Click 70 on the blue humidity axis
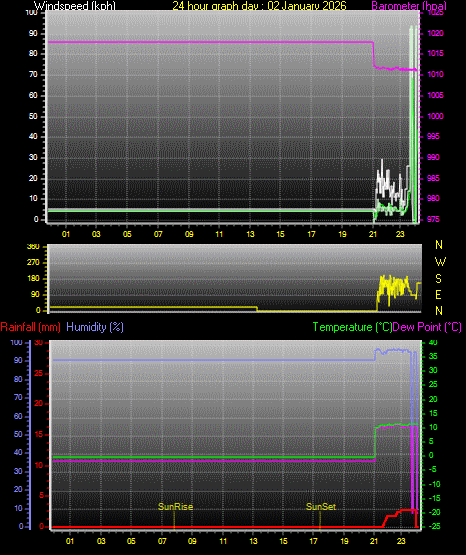This screenshot has height=555, width=466. (x=18, y=397)
